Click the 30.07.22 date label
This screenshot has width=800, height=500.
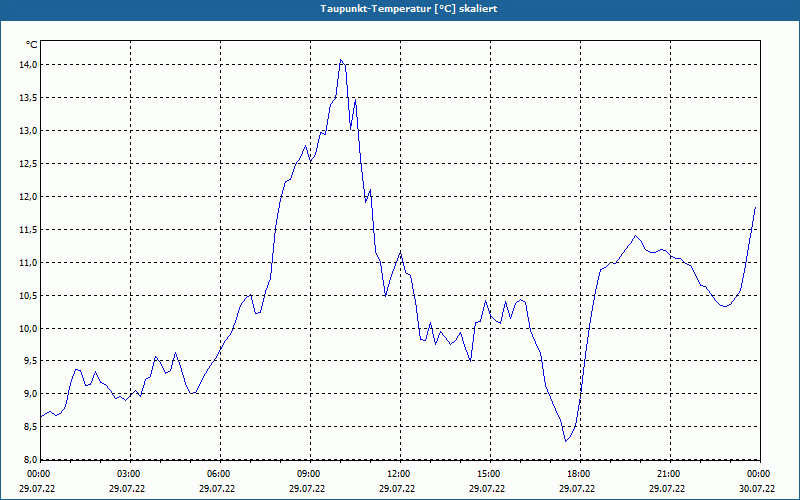pyautogui.click(x=758, y=488)
